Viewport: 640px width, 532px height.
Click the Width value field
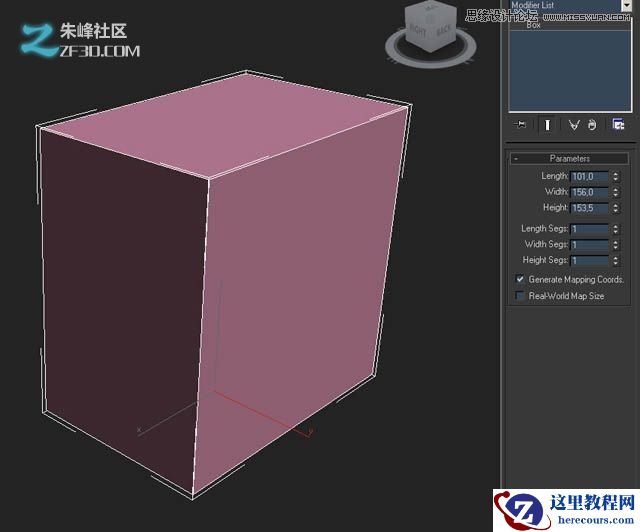tap(590, 192)
